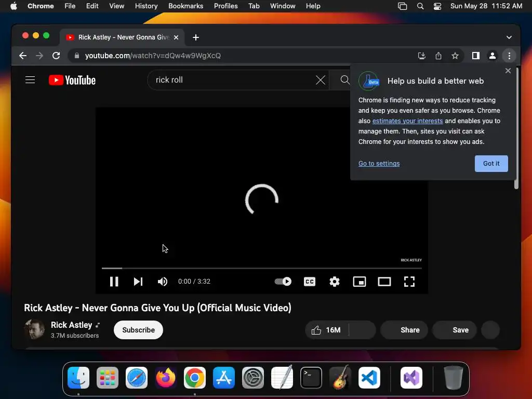Open the File menu
Viewport: 532px width, 399px height.
click(70, 6)
